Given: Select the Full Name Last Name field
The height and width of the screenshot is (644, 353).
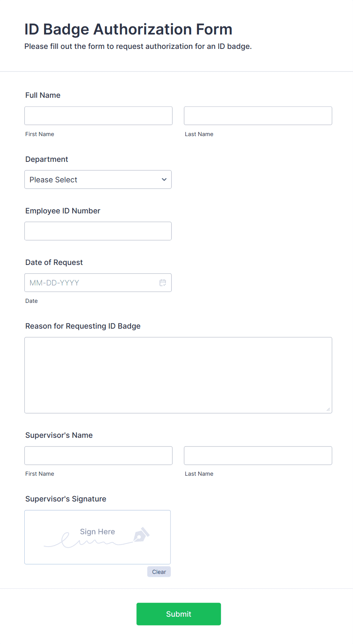Looking at the screenshot, I should tap(258, 116).
